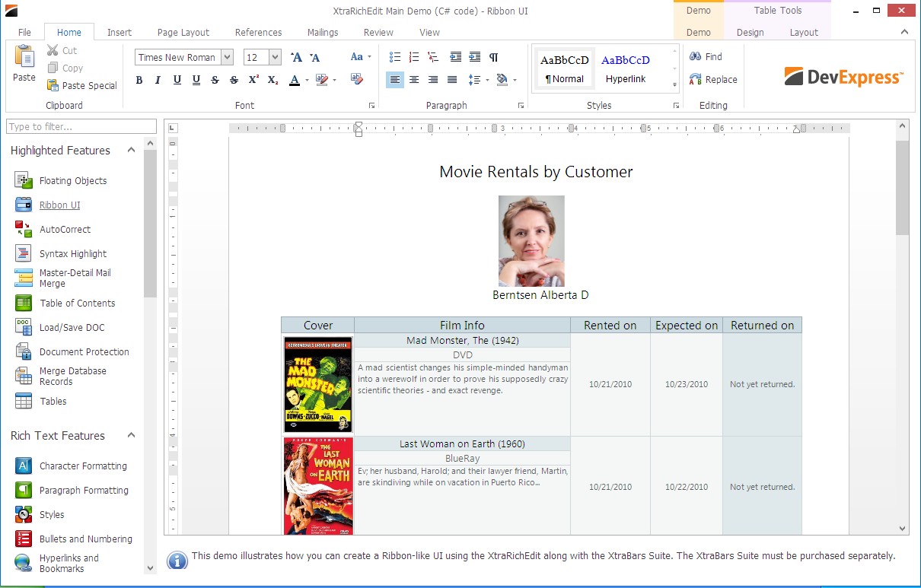Image resolution: width=921 pixels, height=588 pixels.
Task: Toggle show paragraph marks
Action: [494, 57]
